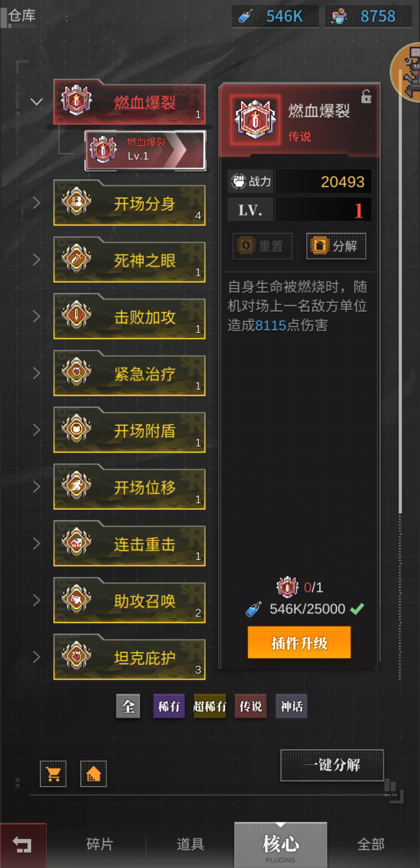The width and height of the screenshot is (420, 868).
Task: Filter plugins by 传说 rarity
Action: (250, 706)
